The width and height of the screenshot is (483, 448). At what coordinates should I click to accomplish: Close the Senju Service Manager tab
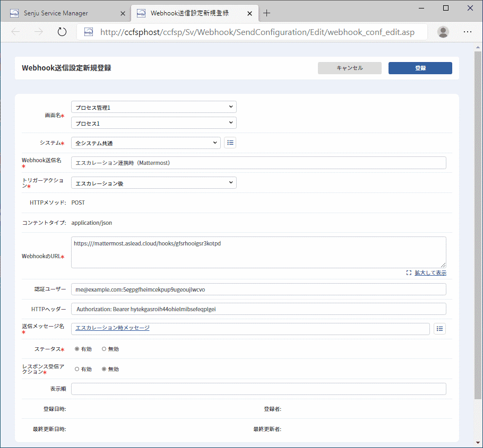click(123, 13)
